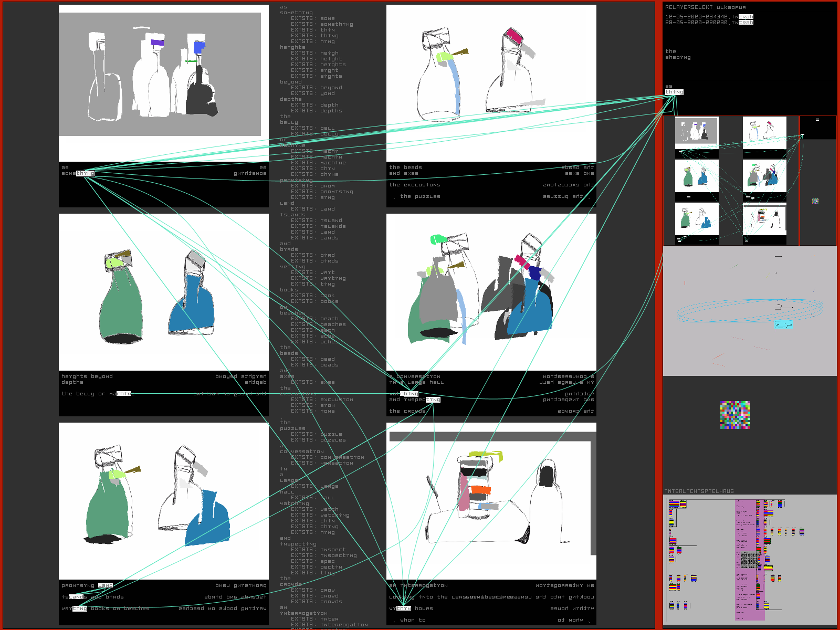Select the grey bottles sketch mini thumbnail

click(696, 131)
